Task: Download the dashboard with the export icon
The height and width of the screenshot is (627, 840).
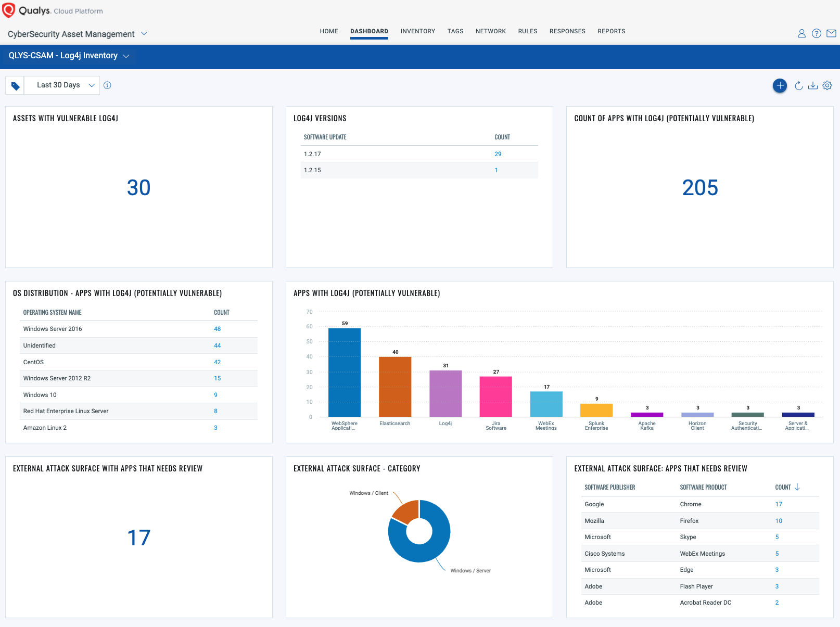Action: [x=812, y=85]
